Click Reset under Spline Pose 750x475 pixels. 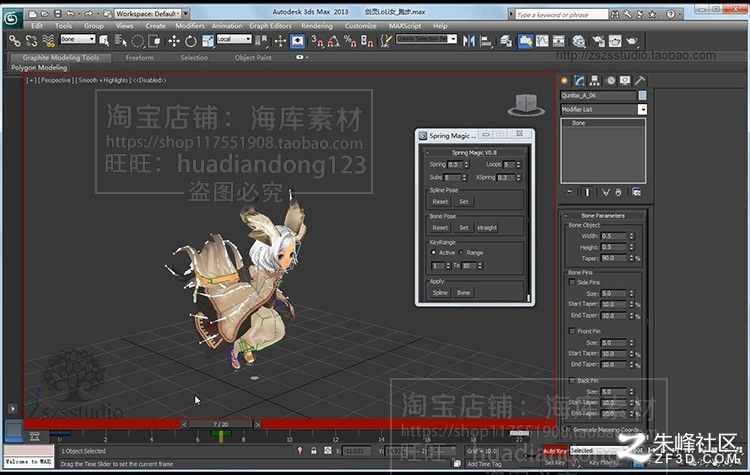[x=440, y=202]
